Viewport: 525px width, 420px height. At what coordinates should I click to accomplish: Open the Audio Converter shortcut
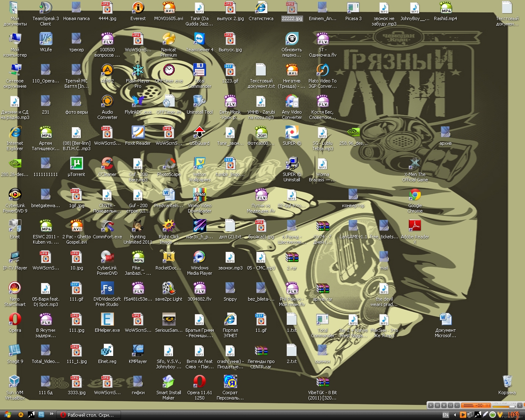click(107, 107)
